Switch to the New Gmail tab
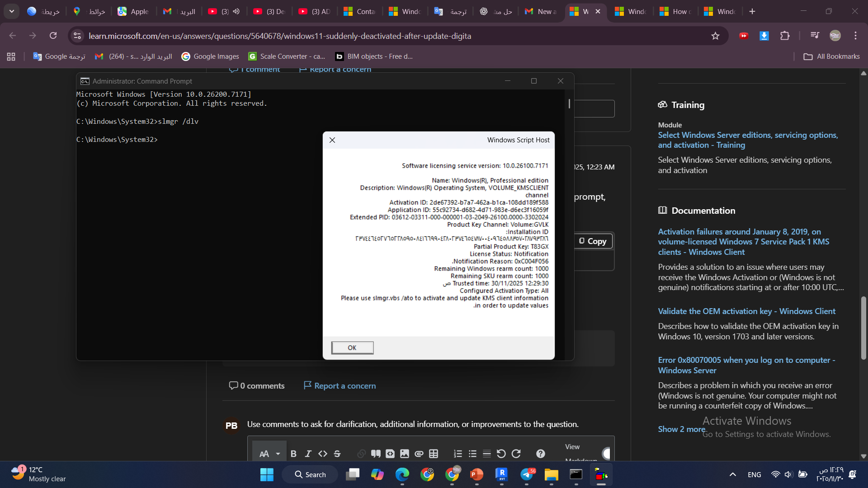Screen dimensions: 868x488 541,11
